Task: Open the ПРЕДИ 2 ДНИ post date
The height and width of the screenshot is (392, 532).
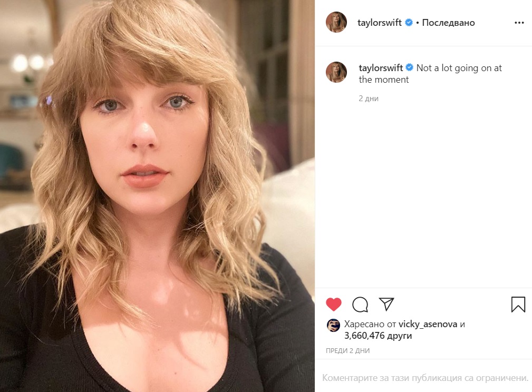Action: coord(348,350)
